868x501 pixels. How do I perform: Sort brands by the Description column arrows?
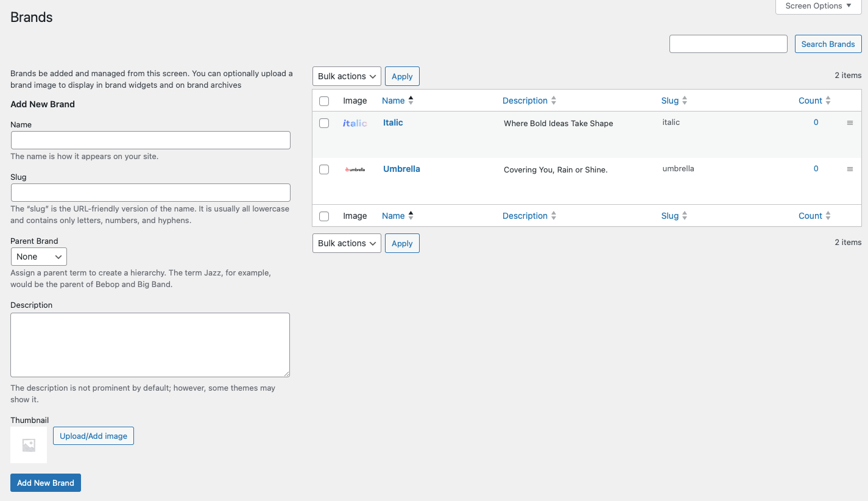coord(553,100)
